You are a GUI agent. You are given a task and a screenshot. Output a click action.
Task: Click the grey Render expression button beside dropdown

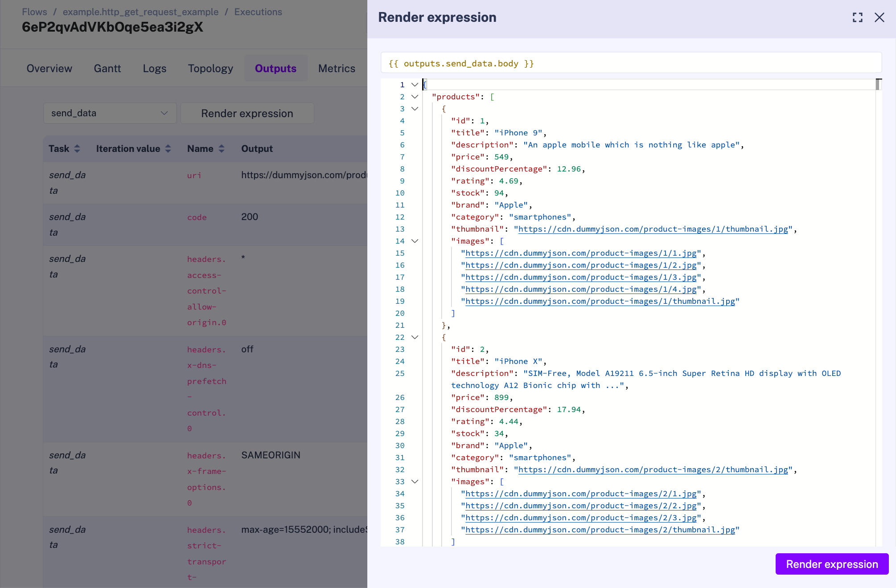pos(247,113)
